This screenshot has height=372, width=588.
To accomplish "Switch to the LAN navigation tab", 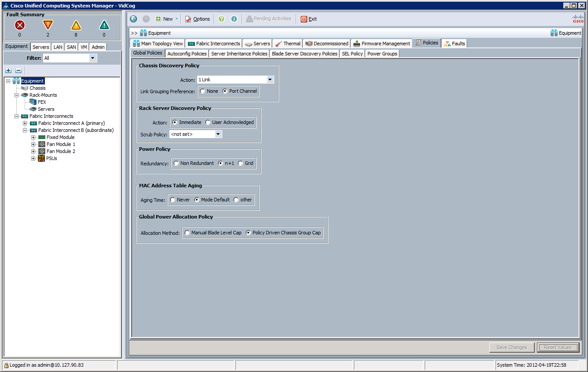I will click(x=58, y=47).
